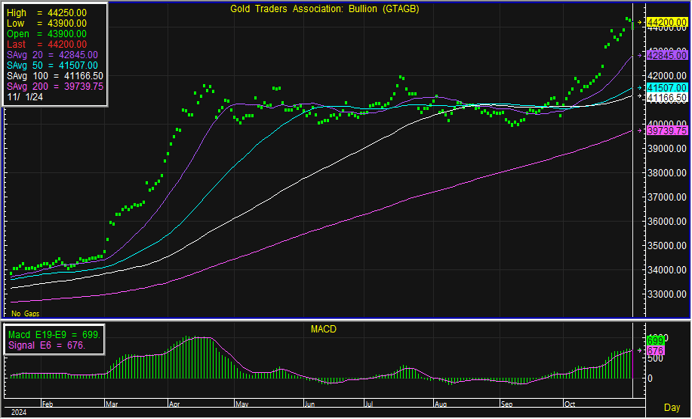This screenshot has width=692, height=419.
Task: Select the 'Day' interval label
Action: pos(671,409)
